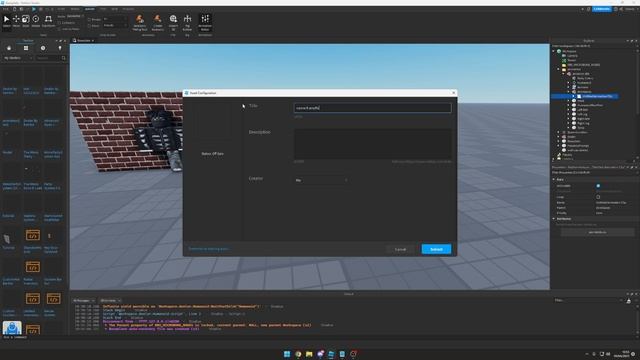Open the Rig Builder
Image resolution: width=640 pixels, height=360 pixels.
point(187,22)
